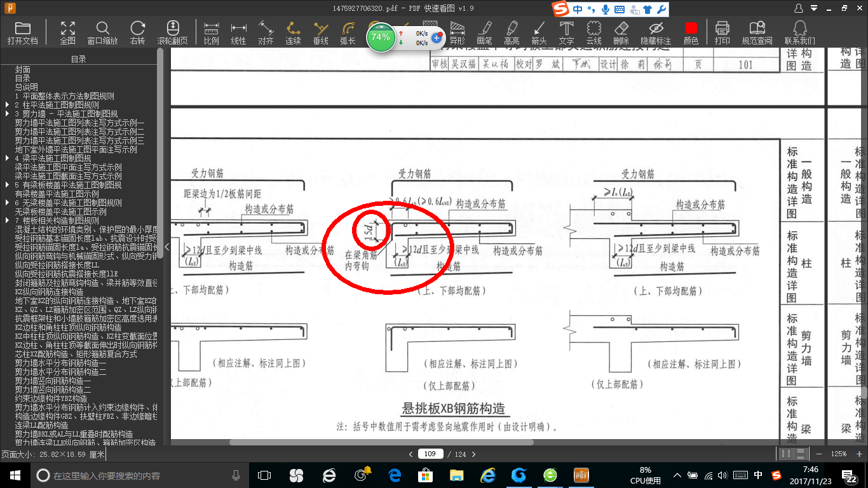Open the 总说明 bookmark
Viewport: 868px width, 488px height.
[x=27, y=87]
